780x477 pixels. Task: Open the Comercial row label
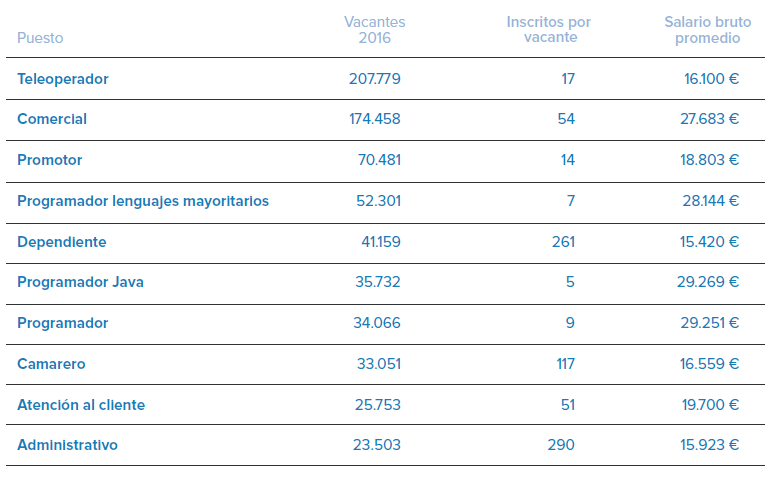52,119
